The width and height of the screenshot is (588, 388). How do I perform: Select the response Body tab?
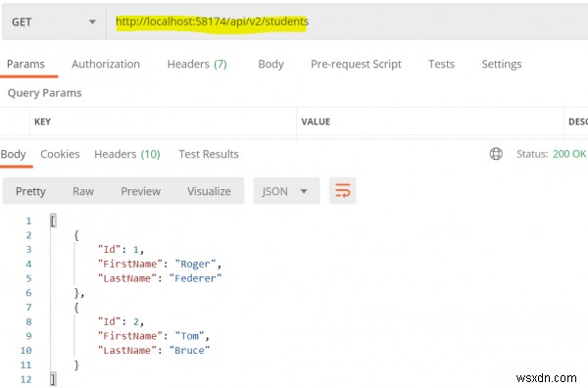click(13, 154)
